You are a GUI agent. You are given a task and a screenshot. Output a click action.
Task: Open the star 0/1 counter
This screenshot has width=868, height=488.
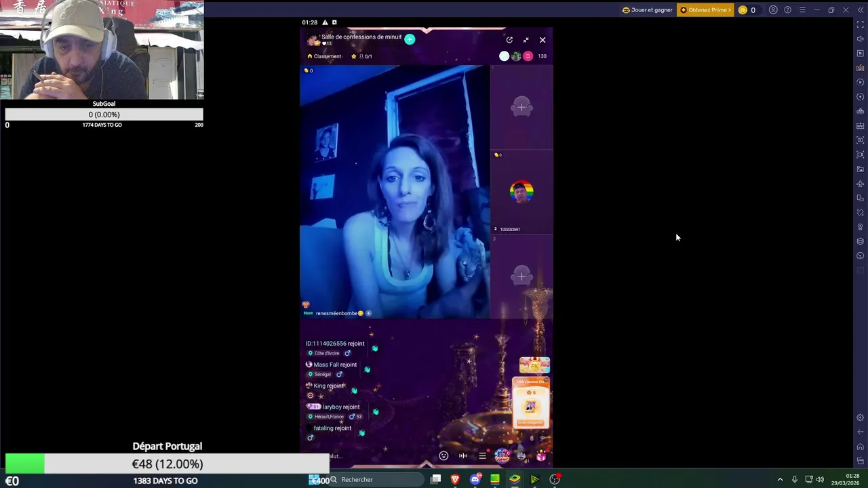362,56
